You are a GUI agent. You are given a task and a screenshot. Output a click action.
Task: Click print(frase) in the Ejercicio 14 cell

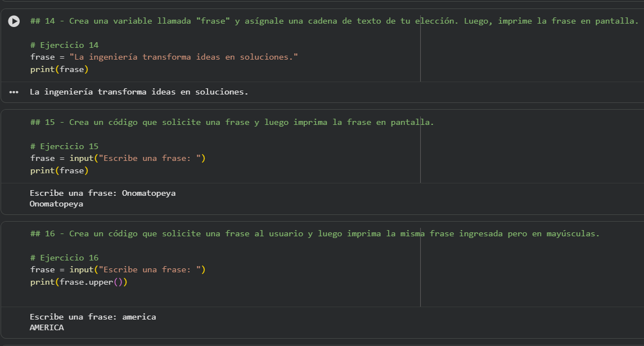(60, 69)
